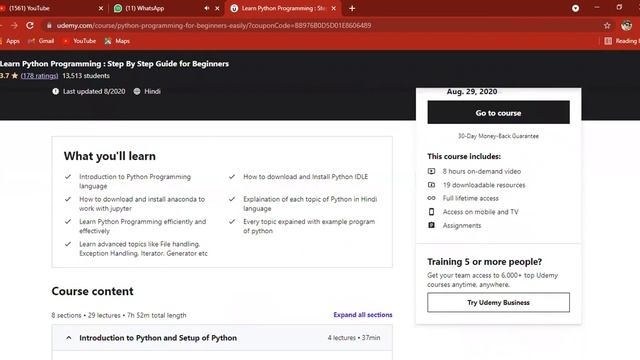Close the WhatsApp tab

click(217, 8)
